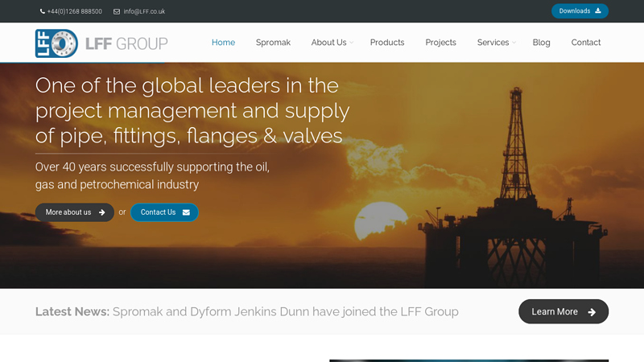Expand the About Us dropdown chevron

[351, 43]
